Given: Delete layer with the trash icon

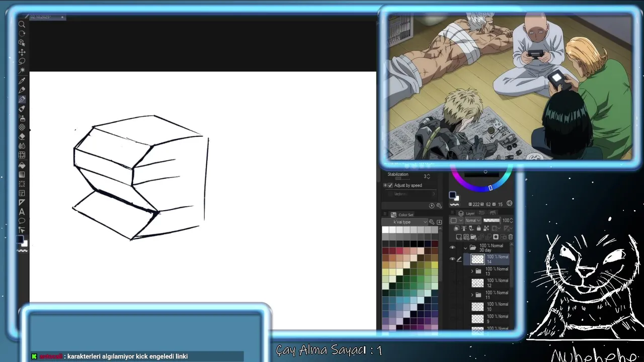Looking at the screenshot, I should [x=511, y=237].
